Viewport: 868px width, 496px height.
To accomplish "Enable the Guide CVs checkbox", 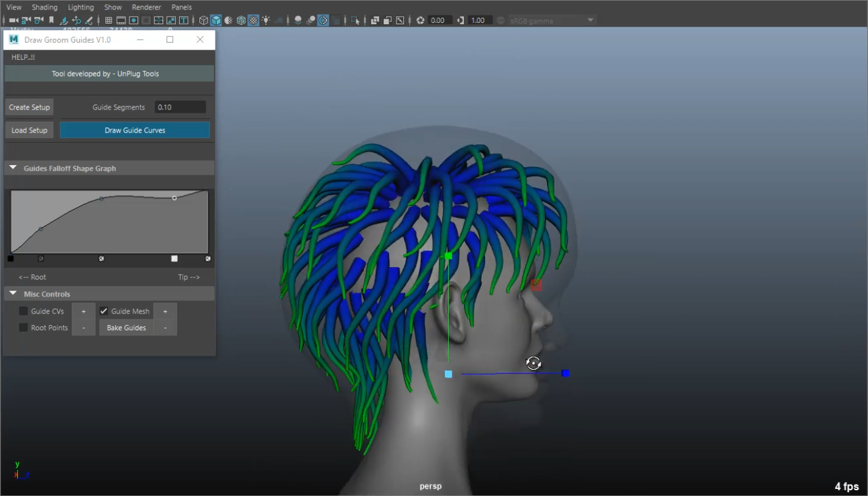I will pyautogui.click(x=24, y=311).
